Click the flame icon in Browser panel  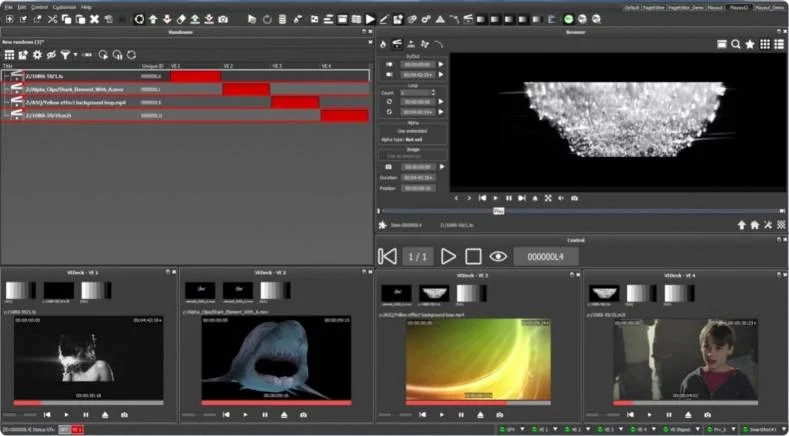click(383, 44)
